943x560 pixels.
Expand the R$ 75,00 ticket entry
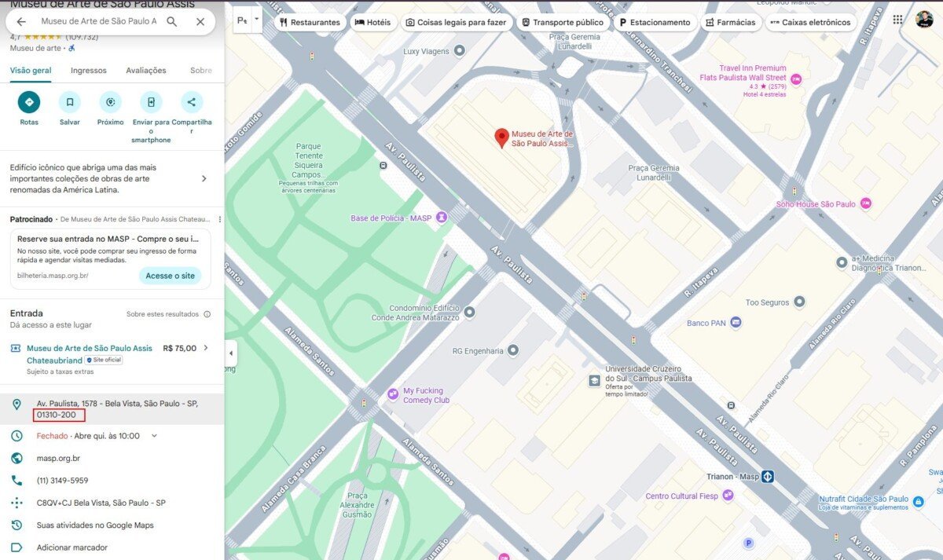pyautogui.click(x=206, y=348)
